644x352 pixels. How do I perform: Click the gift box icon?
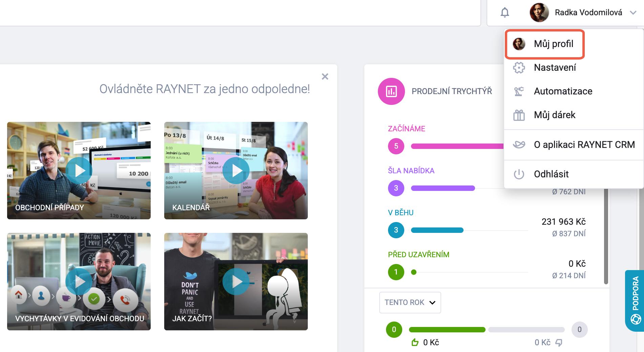click(x=519, y=115)
